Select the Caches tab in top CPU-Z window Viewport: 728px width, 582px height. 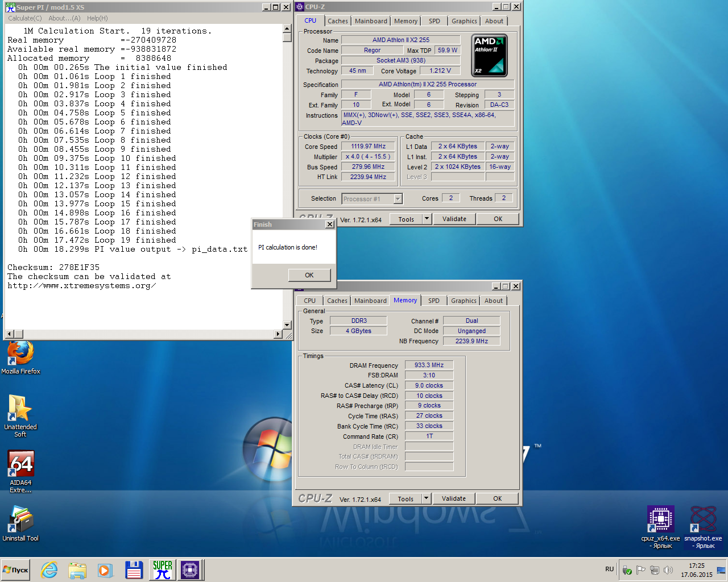pos(338,21)
